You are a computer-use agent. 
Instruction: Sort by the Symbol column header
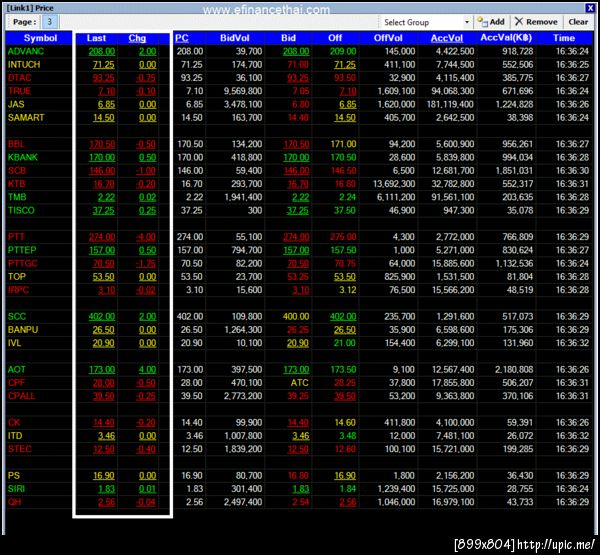tap(40, 38)
